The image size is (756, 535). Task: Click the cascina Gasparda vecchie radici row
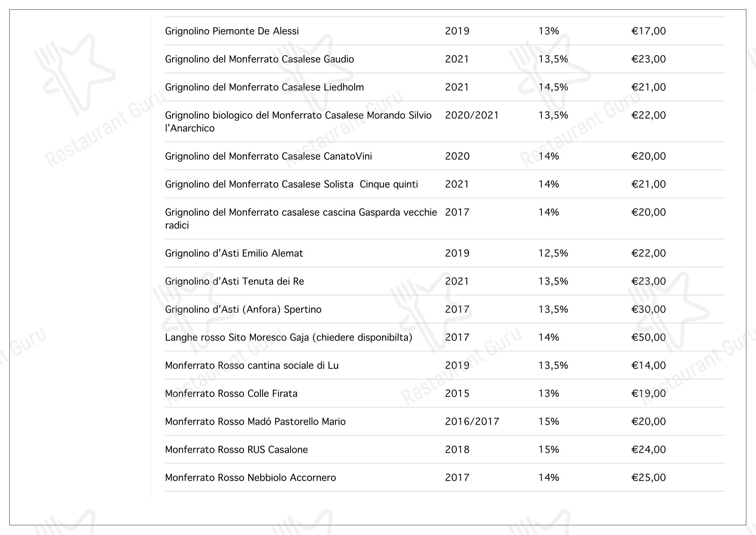444,218
